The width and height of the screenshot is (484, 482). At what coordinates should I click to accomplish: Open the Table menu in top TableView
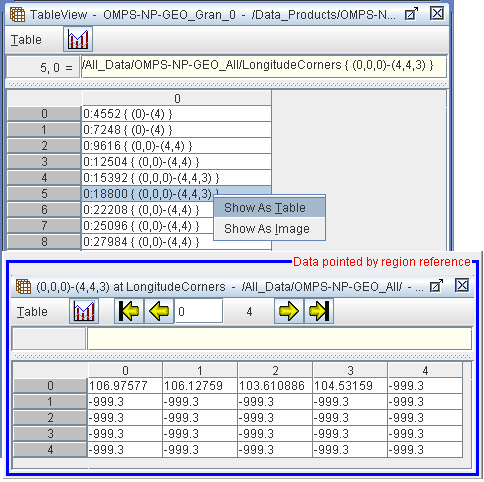click(x=26, y=40)
